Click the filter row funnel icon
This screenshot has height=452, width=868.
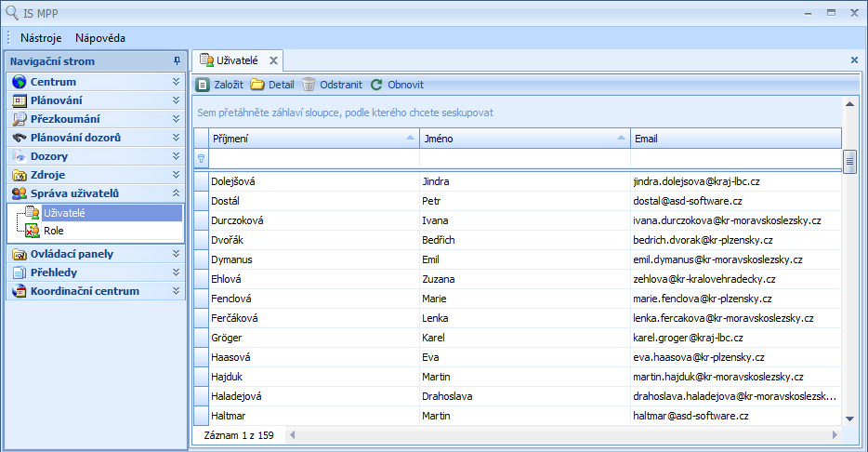coord(201,158)
